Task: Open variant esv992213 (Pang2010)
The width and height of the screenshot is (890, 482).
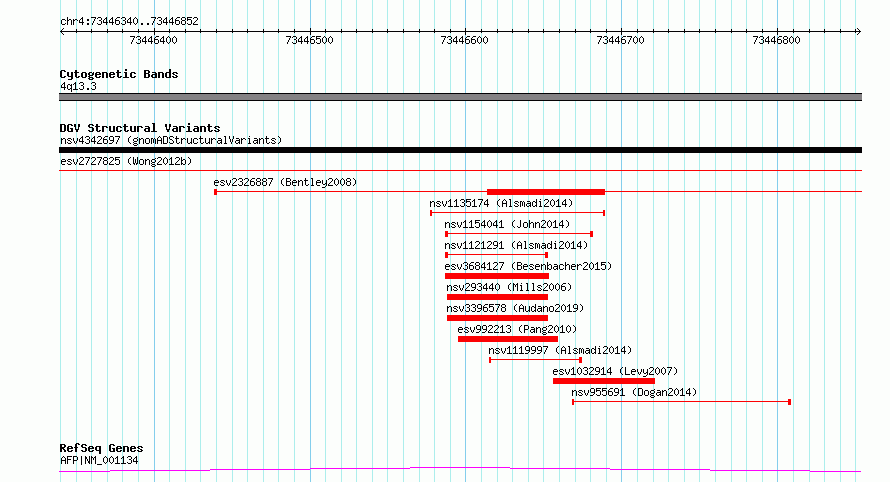Action: [x=517, y=329]
